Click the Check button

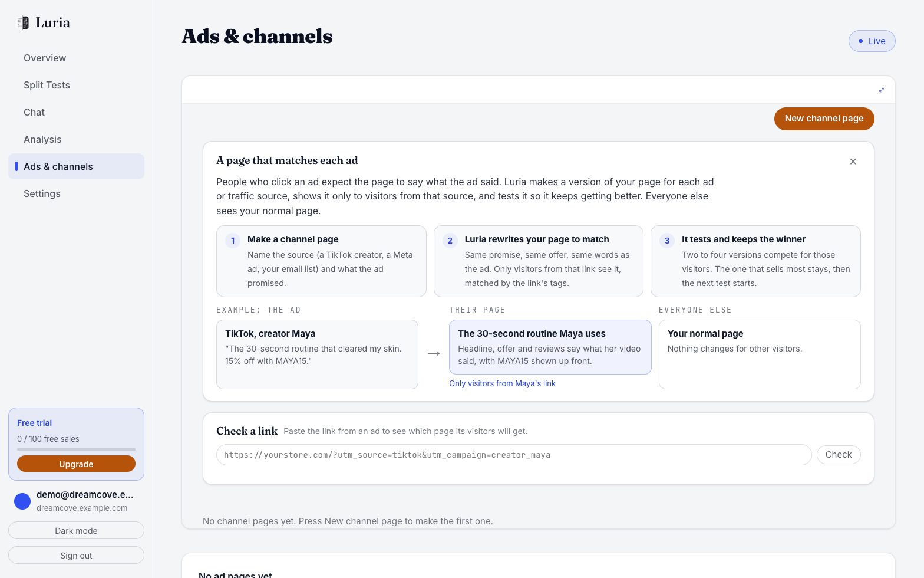(x=839, y=455)
